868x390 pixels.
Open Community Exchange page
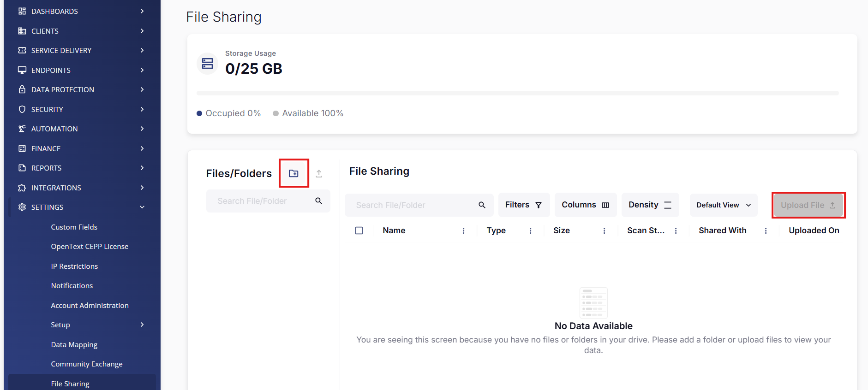point(87,364)
